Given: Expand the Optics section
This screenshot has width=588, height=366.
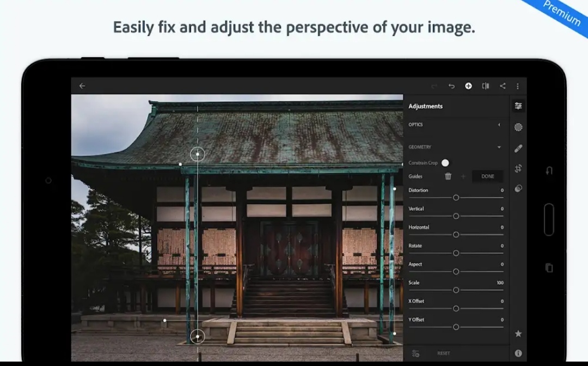Looking at the screenshot, I should [x=499, y=125].
